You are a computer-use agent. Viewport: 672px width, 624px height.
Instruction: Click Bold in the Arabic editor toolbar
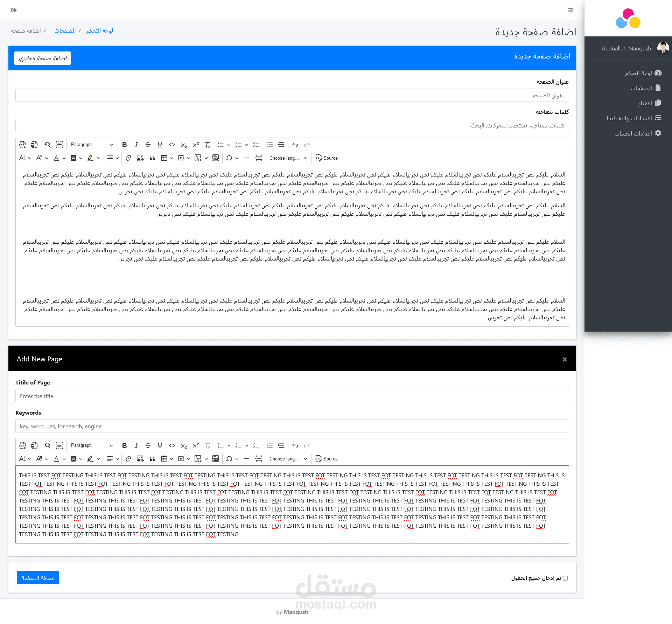[x=124, y=145]
